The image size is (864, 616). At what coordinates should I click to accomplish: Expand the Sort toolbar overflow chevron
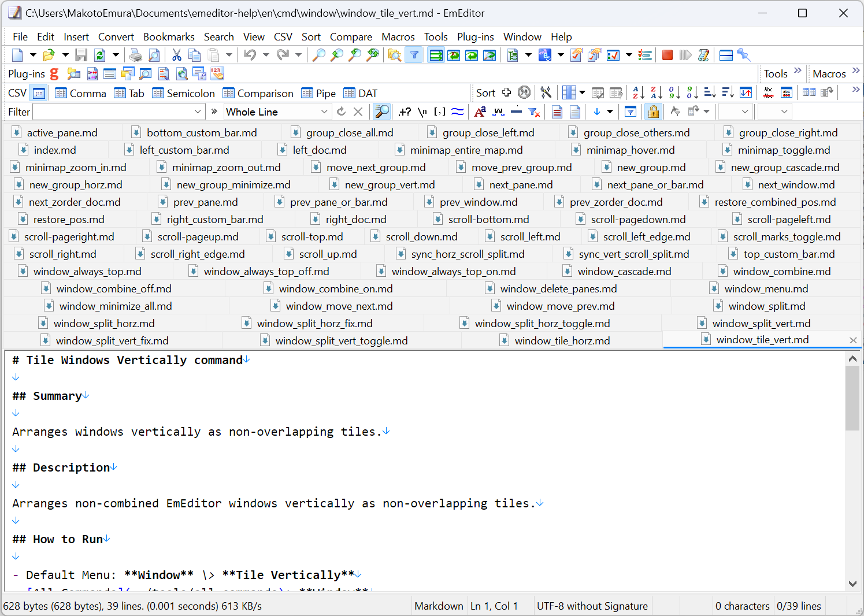(x=856, y=90)
